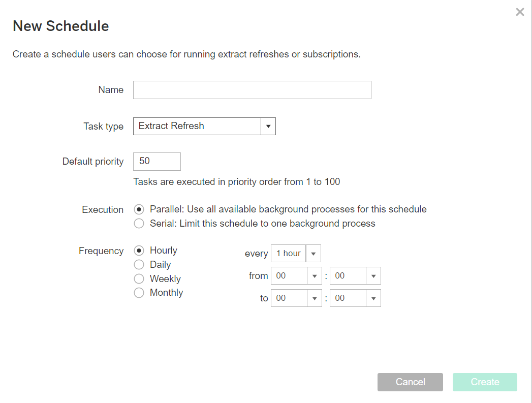Open the 'to' minutes dropdown

373,298
